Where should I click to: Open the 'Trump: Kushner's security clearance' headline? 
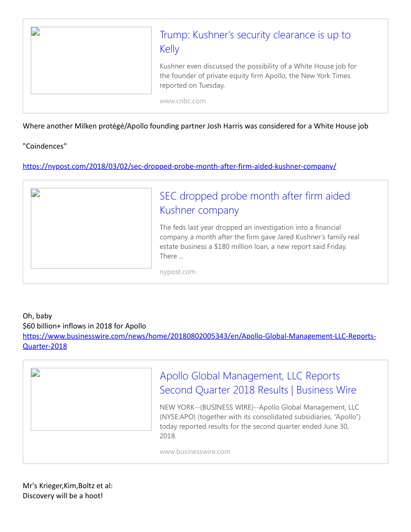(x=255, y=42)
